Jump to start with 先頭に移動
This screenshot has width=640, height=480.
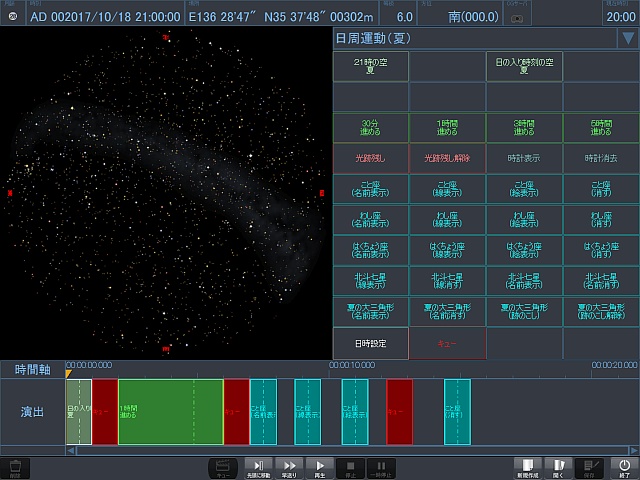pyautogui.click(x=258, y=467)
